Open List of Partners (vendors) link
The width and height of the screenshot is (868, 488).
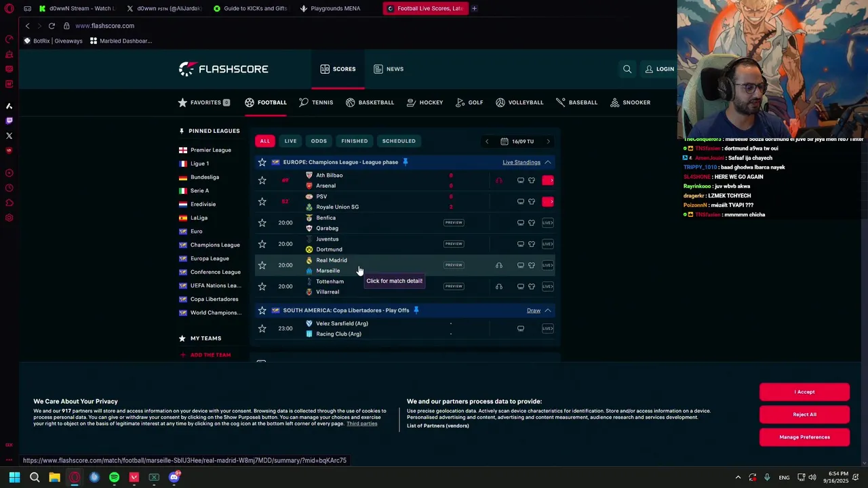pos(437,426)
